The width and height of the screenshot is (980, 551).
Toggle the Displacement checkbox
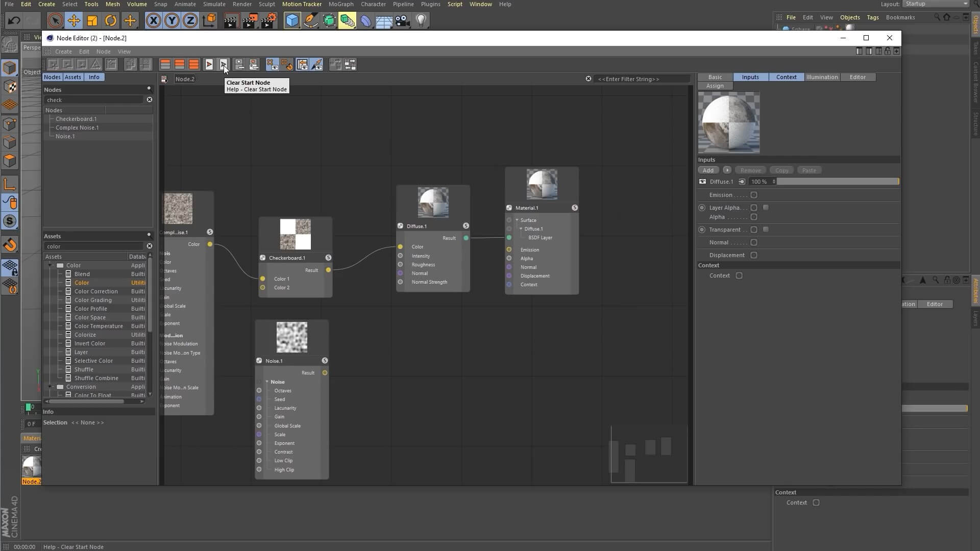pyautogui.click(x=754, y=255)
